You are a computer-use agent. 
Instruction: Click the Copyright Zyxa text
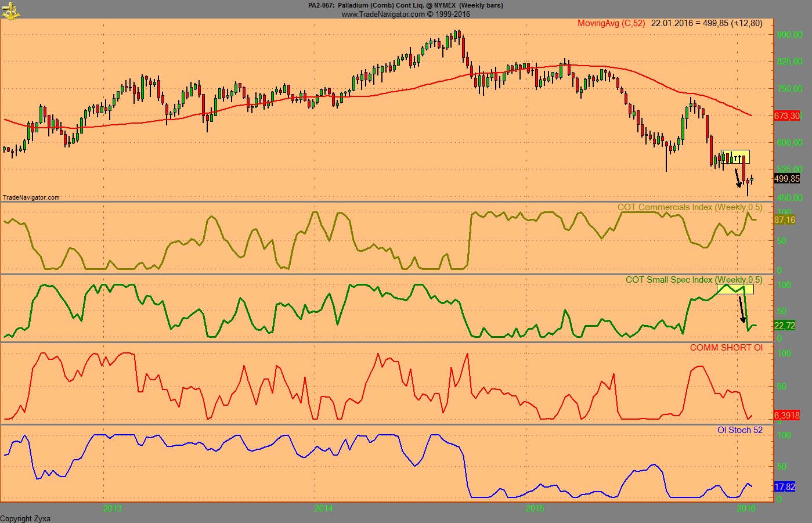coord(26,518)
